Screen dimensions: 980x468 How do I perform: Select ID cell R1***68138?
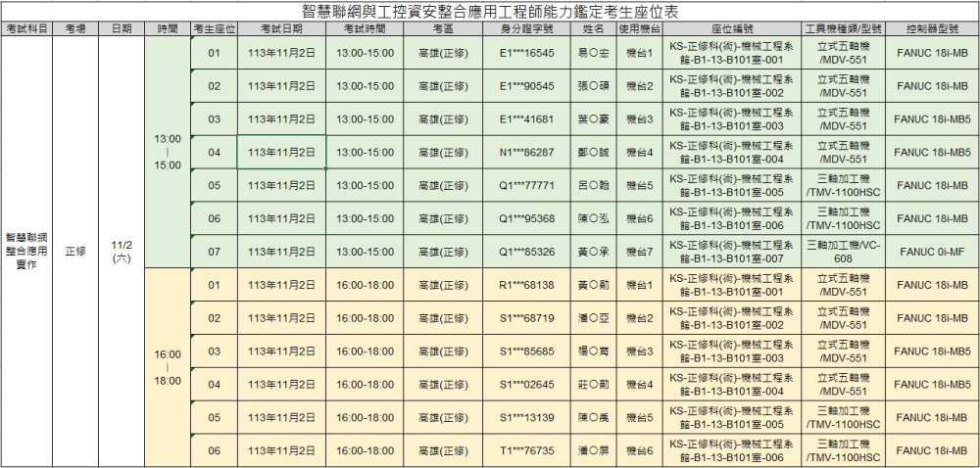click(x=527, y=285)
